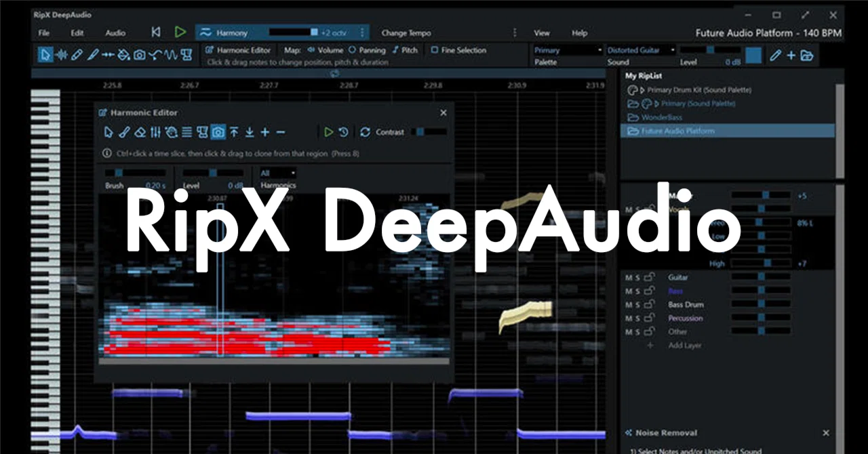Select the WonderBass rip in RipList

(x=661, y=117)
